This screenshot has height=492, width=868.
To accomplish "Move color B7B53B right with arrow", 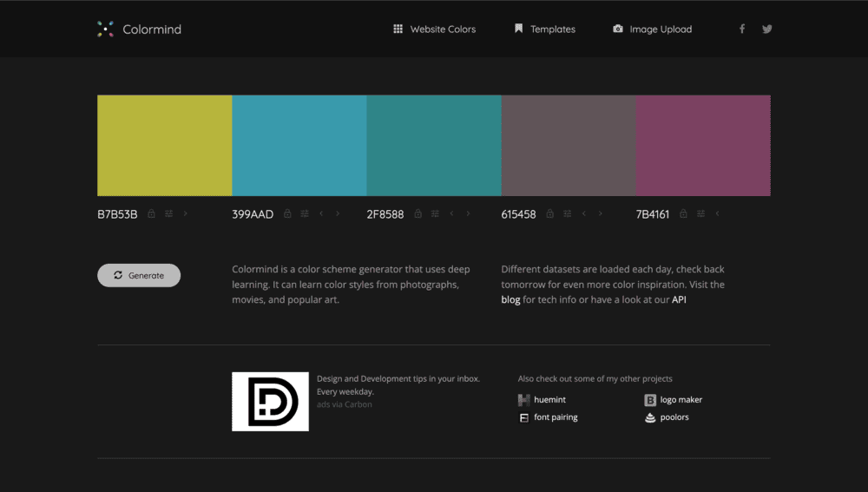I will pos(186,214).
